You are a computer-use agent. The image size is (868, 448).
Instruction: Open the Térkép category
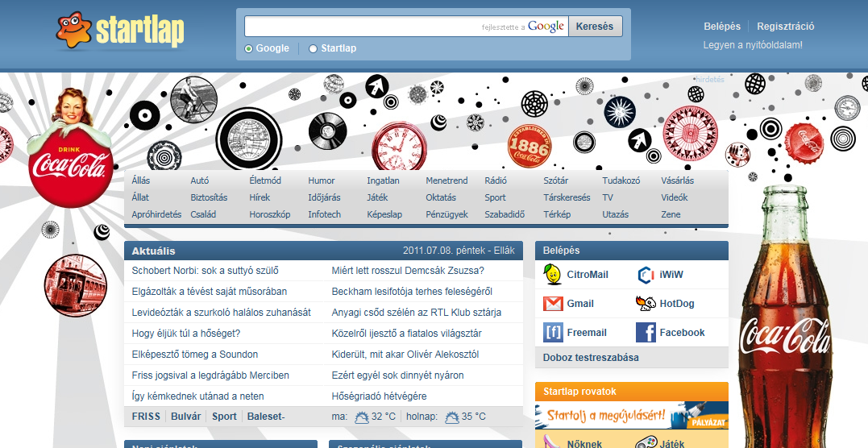click(x=557, y=214)
